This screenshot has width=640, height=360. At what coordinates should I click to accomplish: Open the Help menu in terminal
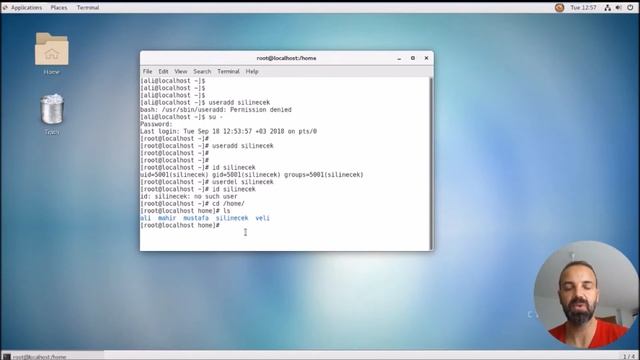click(x=252, y=71)
